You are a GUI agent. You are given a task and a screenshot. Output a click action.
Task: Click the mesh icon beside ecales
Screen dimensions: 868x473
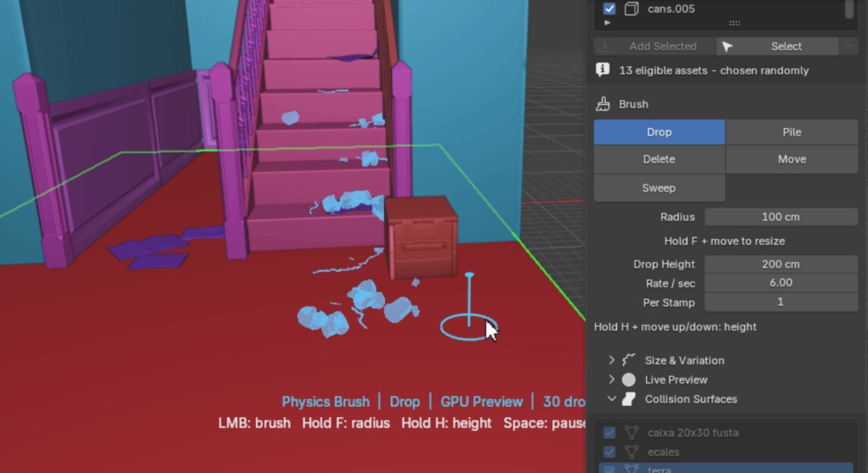click(632, 452)
